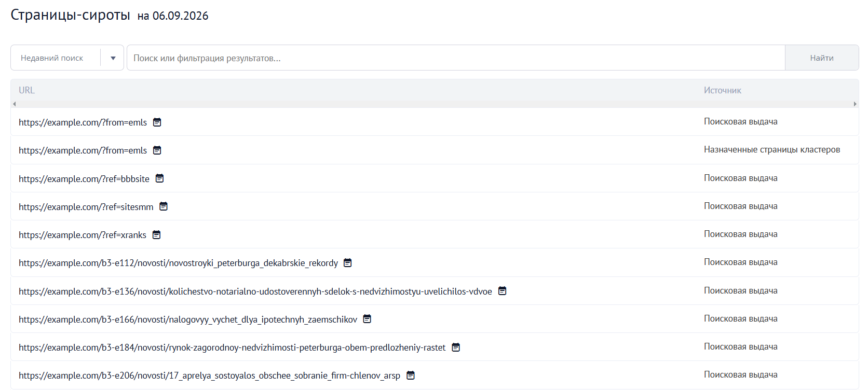Click the details icon after kolichestvo-notarialno URL
This screenshot has height=390, width=868.
503,291
